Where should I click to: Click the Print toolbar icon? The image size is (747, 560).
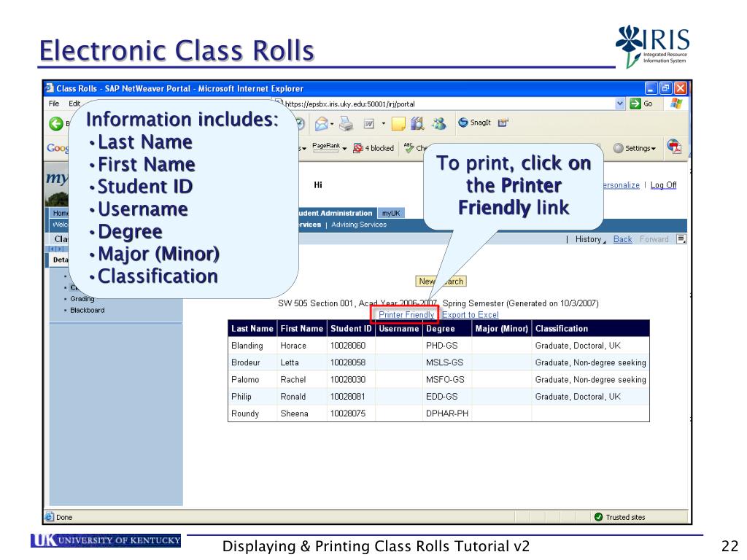pyautogui.click(x=347, y=124)
